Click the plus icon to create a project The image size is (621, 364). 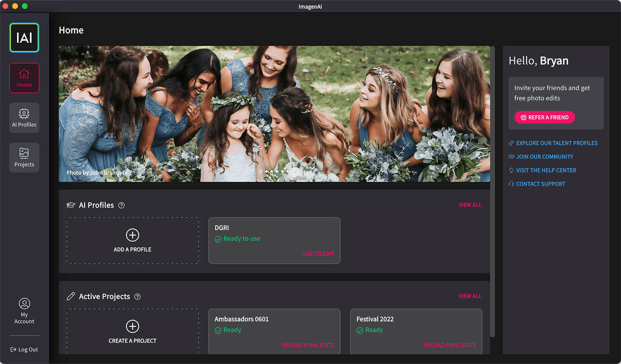point(132,326)
